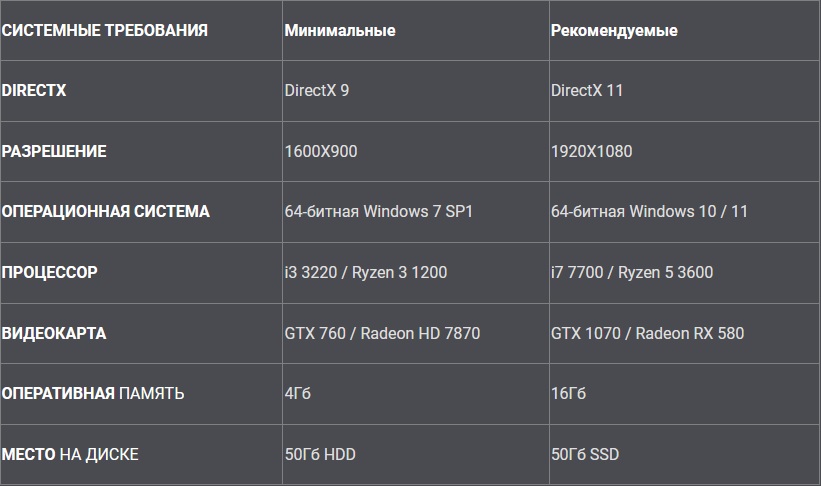Select the ОПЕРАТИВНАЯ ПАМЯТЬ row label
The image size is (821, 486).
pos(93,393)
